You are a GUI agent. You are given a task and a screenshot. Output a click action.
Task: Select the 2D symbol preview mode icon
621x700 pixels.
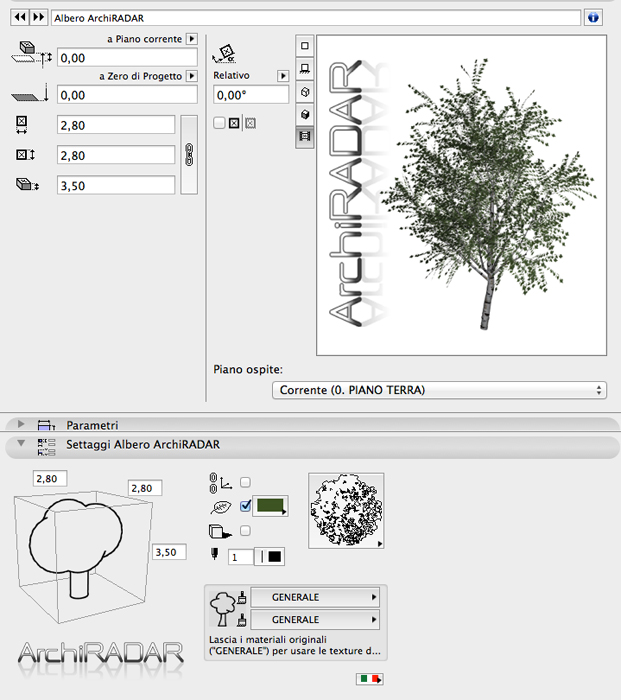pos(305,46)
